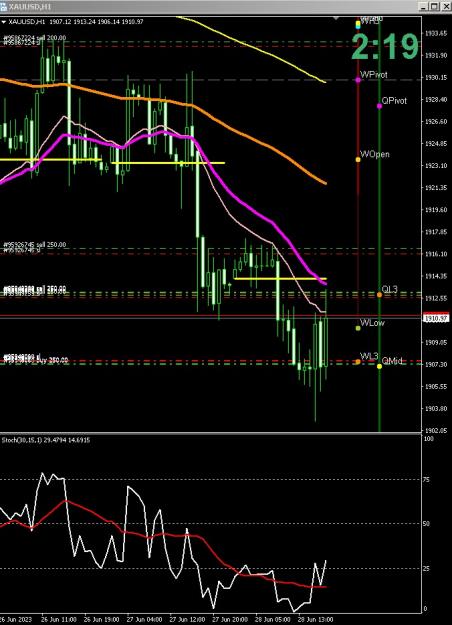
Task: Minimize the XAUUSD,H1 chart window
Action: pyautogui.click(x=424, y=6)
